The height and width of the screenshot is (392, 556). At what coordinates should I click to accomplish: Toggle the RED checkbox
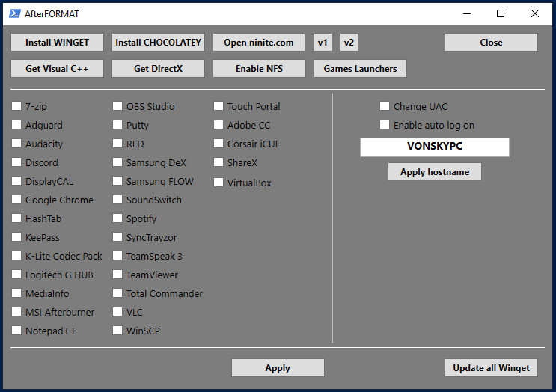pos(117,144)
